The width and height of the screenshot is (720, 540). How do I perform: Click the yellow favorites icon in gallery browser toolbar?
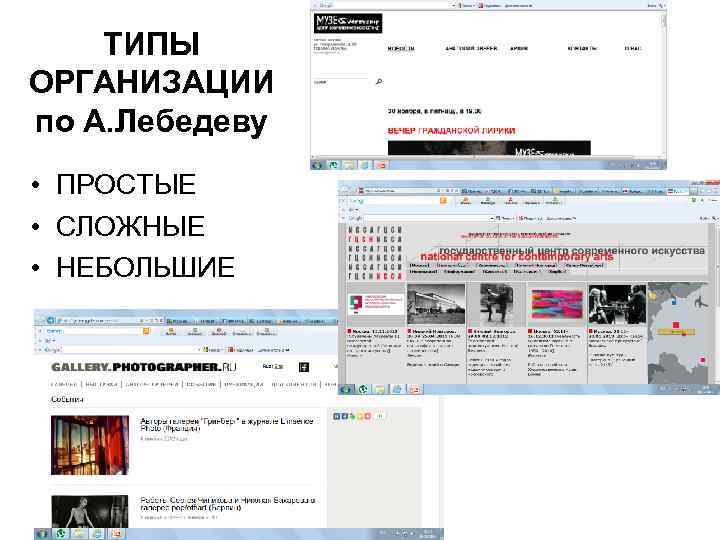pos(146,331)
